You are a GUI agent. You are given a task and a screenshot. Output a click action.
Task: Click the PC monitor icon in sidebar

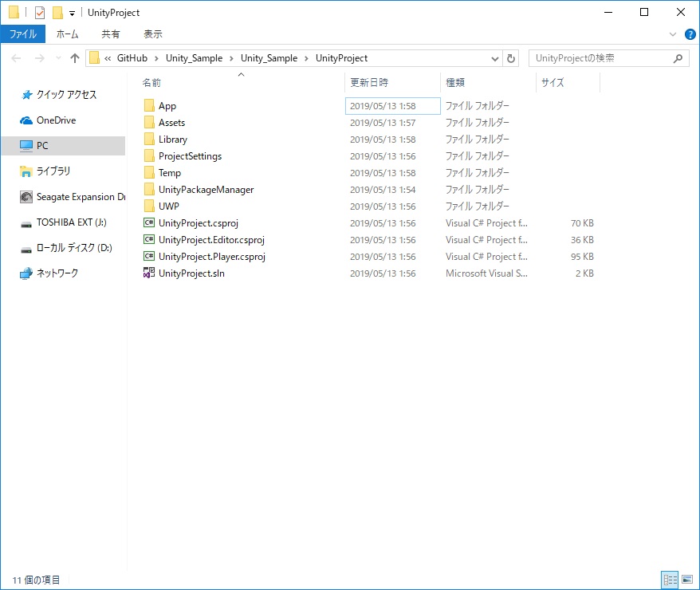coord(26,146)
